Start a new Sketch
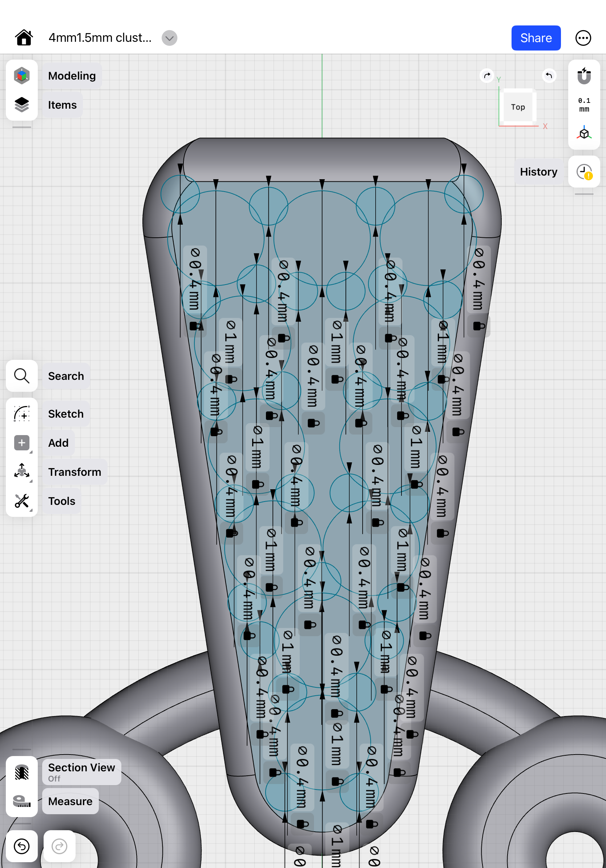606x868 pixels. [x=22, y=414]
